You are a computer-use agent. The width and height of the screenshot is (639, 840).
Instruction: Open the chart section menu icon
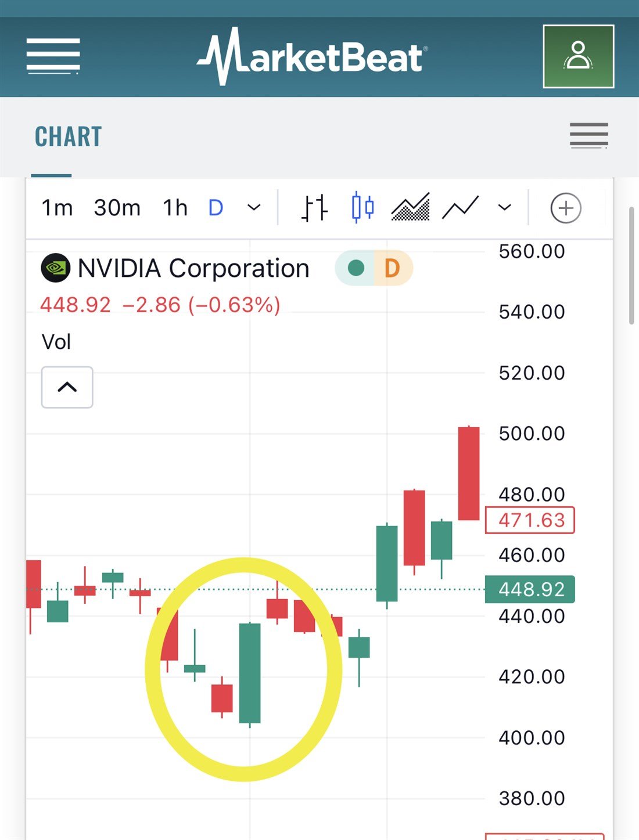point(588,136)
